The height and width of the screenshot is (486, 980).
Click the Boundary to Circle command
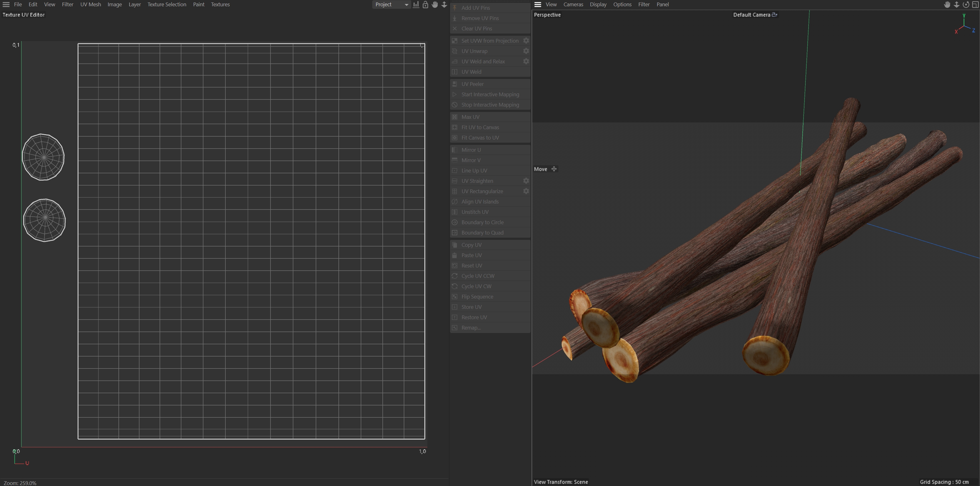click(482, 222)
